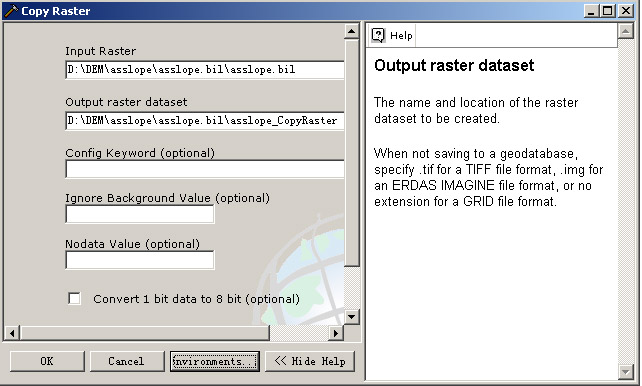
Task: Click the Help question-mark icon
Action: 378,35
